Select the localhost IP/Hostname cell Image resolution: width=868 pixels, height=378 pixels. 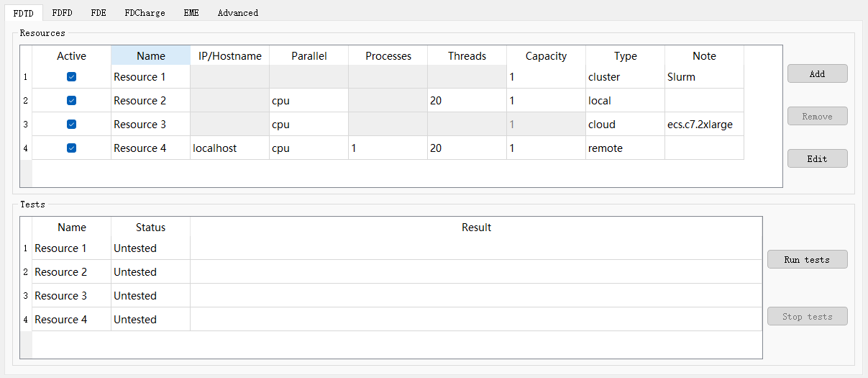(x=229, y=148)
